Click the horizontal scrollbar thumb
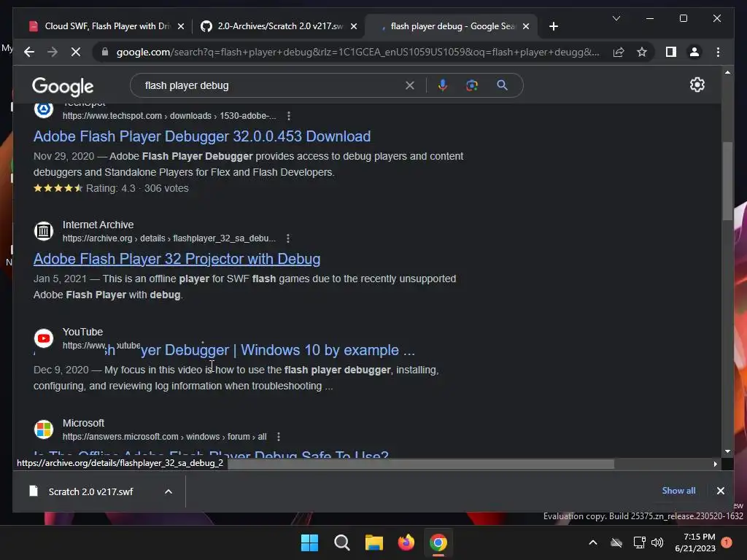This screenshot has height=560, width=747. tap(421, 464)
